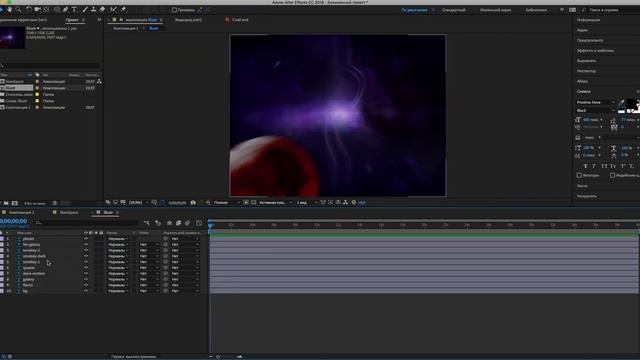Open viewer magnification ratio dropdown

(x=138, y=202)
